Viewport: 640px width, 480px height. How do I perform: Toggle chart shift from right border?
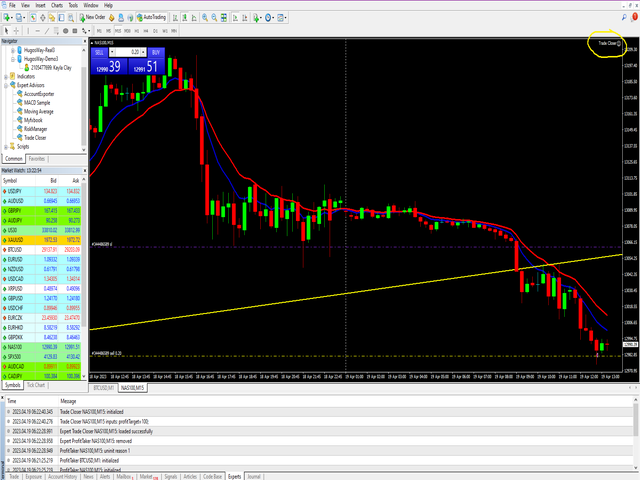point(244,18)
